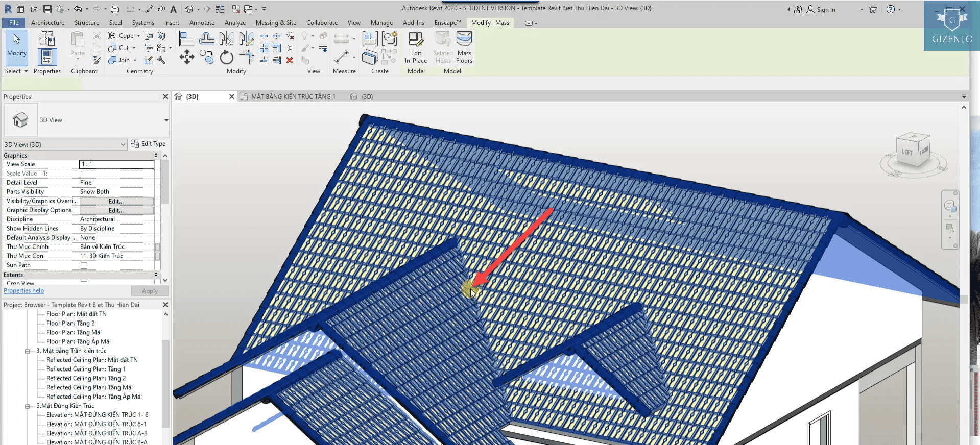
Task: Open the Type Properties icon in ribbon
Action: (x=47, y=38)
